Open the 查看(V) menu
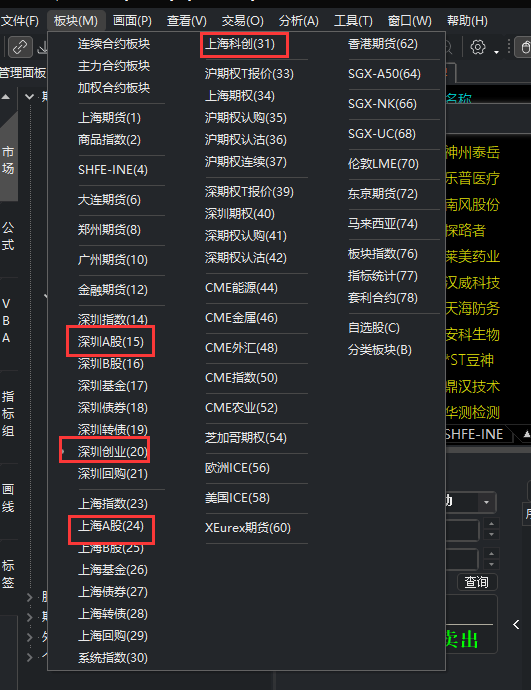531x690 pixels. pyautogui.click(x=187, y=21)
